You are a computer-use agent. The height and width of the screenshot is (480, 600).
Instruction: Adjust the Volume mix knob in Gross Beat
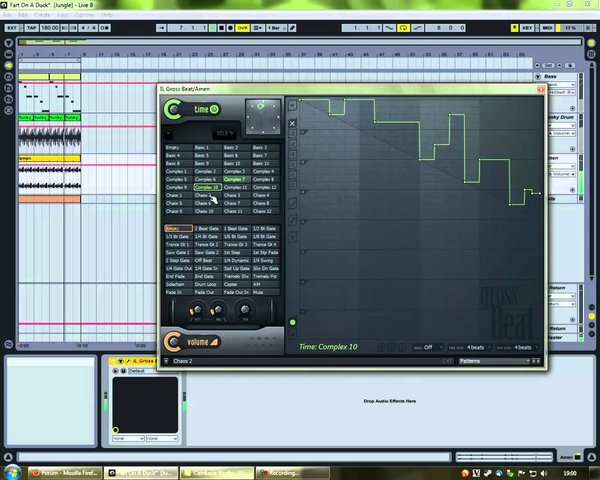coord(173,342)
